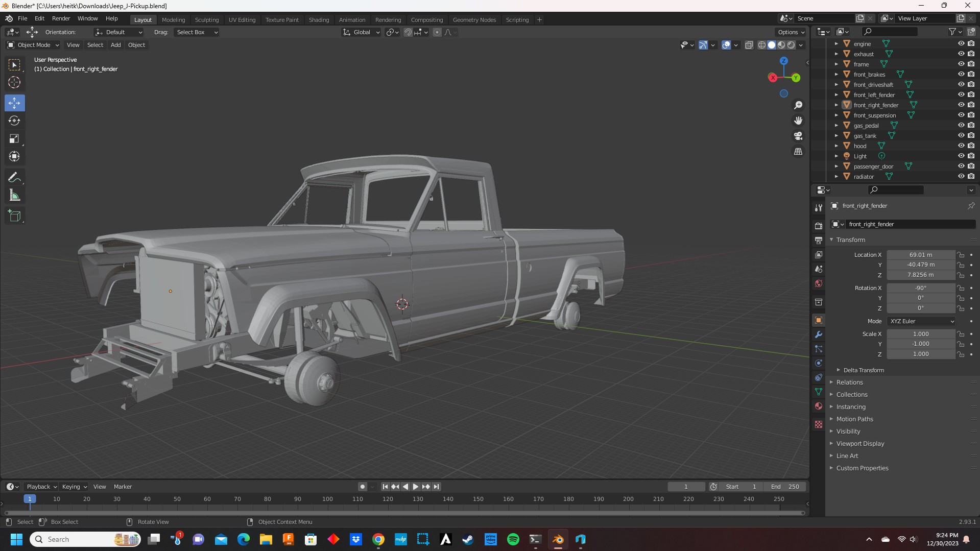The image size is (980, 551).
Task: Click the Toggle camera view icon
Action: (798, 136)
